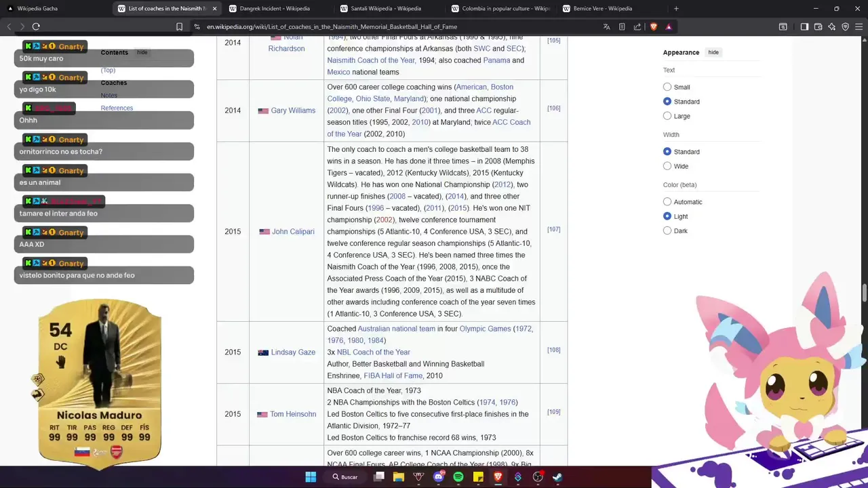This screenshot has width=868, height=488.
Task: Open Brave browser taskbar icon
Action: [498, 477]
